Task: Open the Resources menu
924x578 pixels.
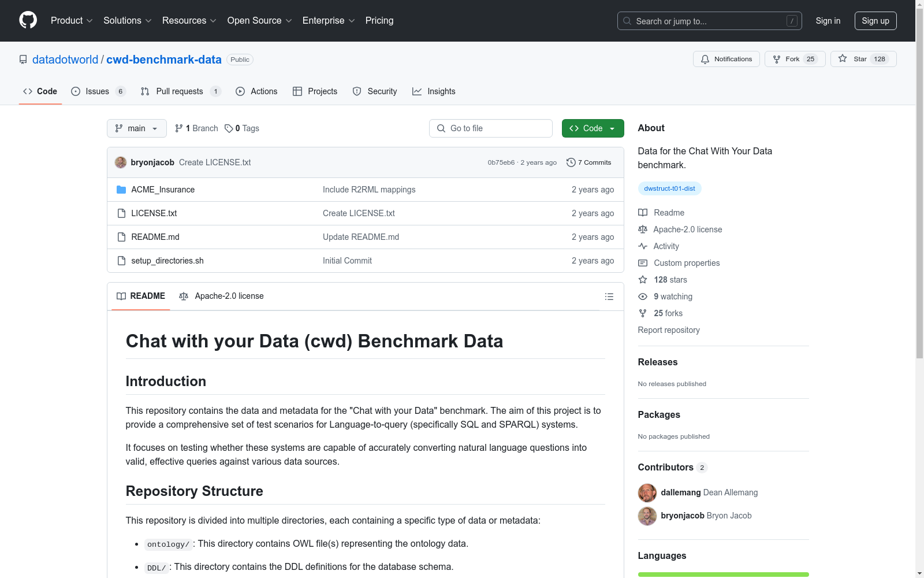Action: pos(189,21)
